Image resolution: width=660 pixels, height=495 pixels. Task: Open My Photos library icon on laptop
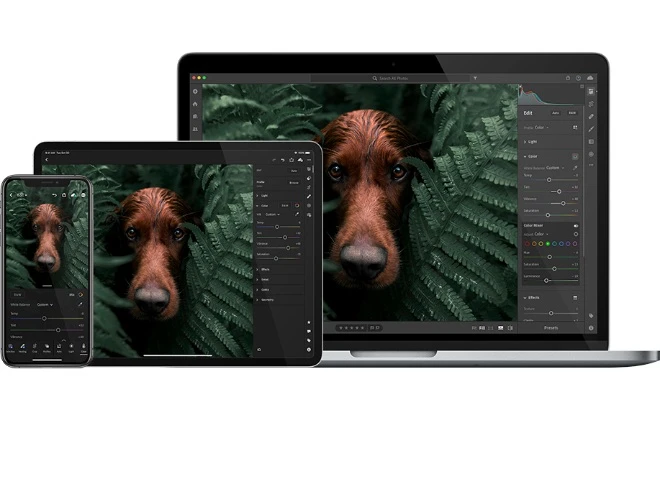(195, 116)
